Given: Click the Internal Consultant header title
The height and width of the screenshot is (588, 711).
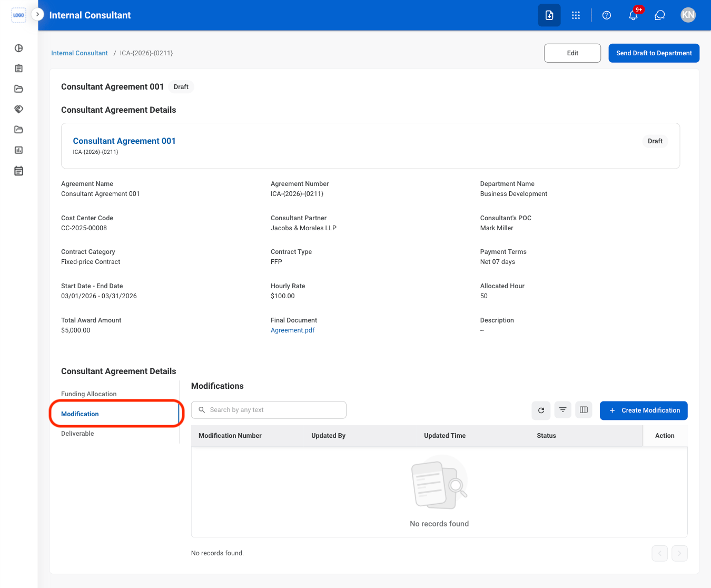Looking at the screenshot, I should [90, 15].
